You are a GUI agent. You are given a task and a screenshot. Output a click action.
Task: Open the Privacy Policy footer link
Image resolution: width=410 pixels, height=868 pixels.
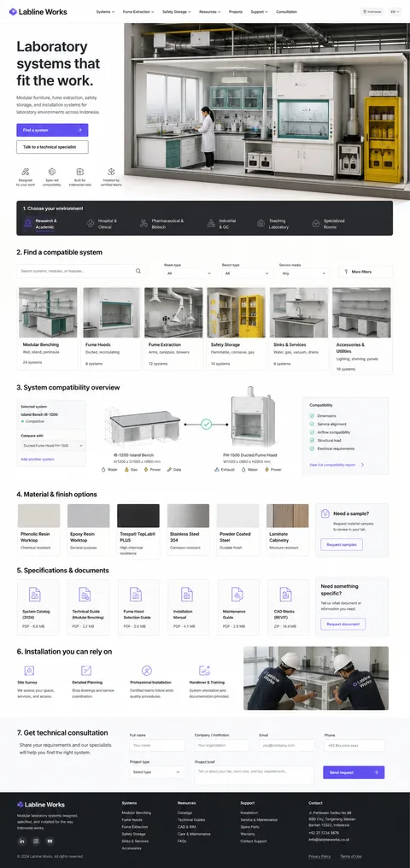[x=319, y=856]
